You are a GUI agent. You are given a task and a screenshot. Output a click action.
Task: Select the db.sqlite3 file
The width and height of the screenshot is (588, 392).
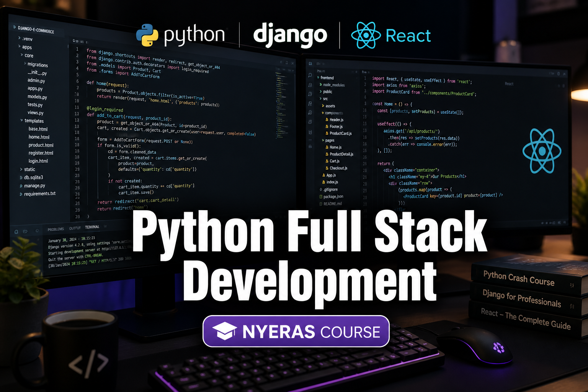[x=34, y=177]
